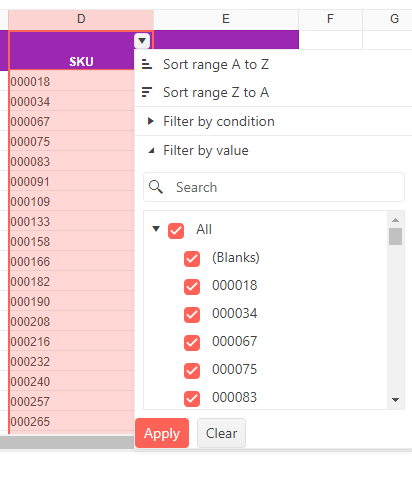Image resolution: width=412 pixels, height=477 pixels.
Task: Click the filter dropdown arrow in SKU header
Action: (x=142, y=41)
